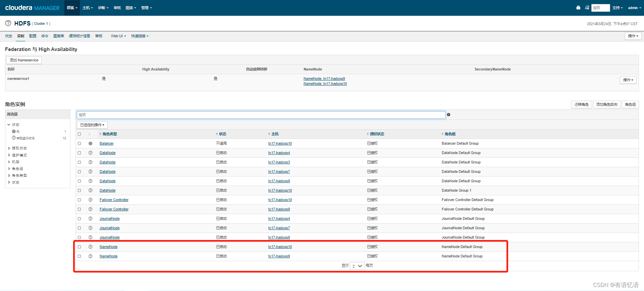Image resolution: width=644 pixels, height=291 pixels.
Task: Open the 操作 dropdown on the nameservice1 row
Action: coord(628,80)
